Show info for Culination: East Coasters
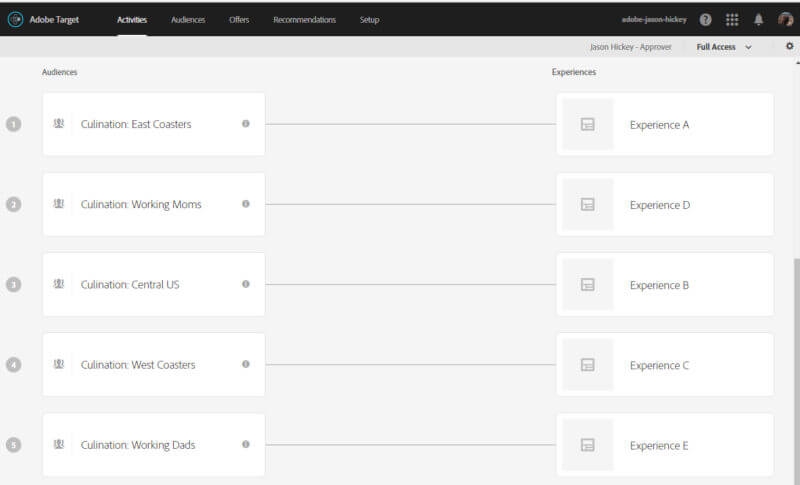 click(245, 123)
